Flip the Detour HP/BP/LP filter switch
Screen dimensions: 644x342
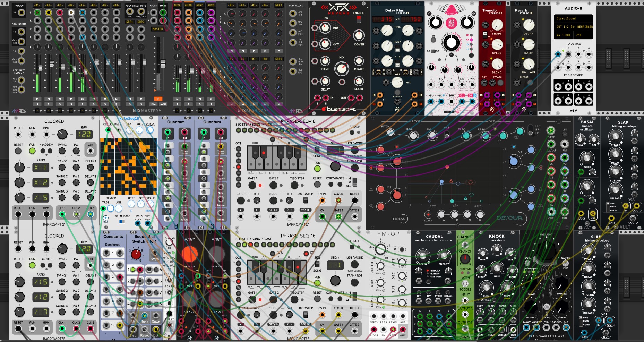530,130
